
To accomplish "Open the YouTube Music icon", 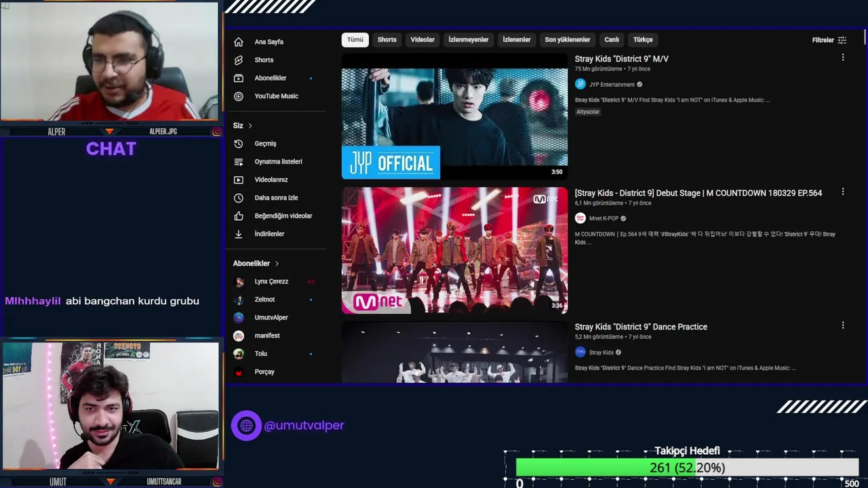I will pos(239,96).
